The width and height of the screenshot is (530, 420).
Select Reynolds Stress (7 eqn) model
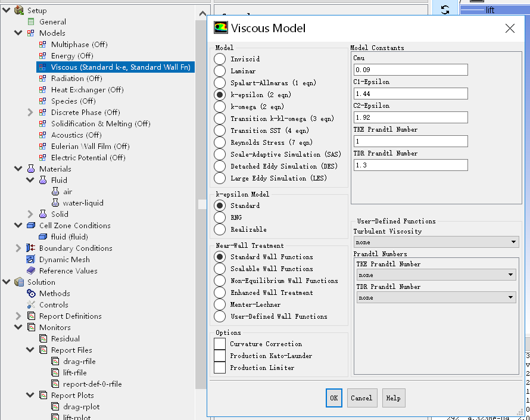click(220, 142)
